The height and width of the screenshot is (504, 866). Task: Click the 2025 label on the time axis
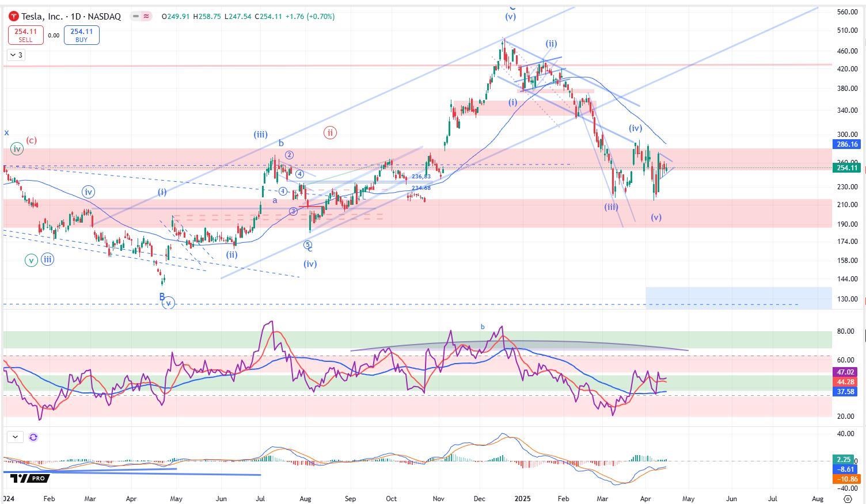[x=522, y=499]
